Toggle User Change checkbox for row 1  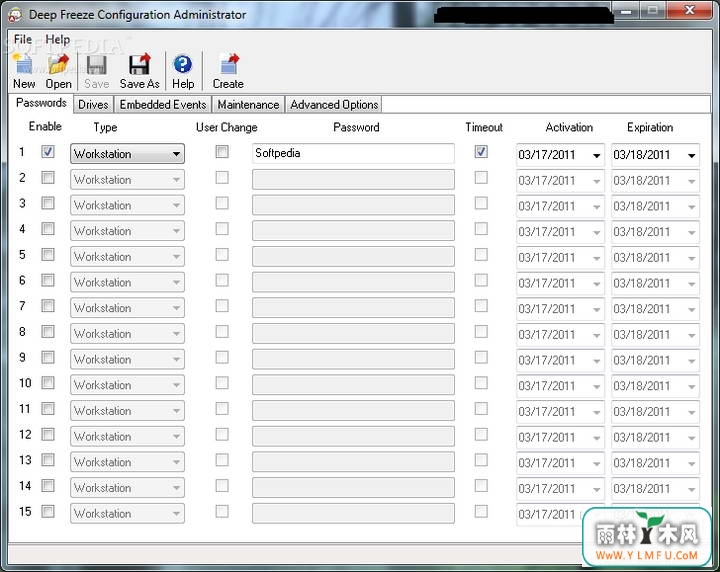coord(222,151)
